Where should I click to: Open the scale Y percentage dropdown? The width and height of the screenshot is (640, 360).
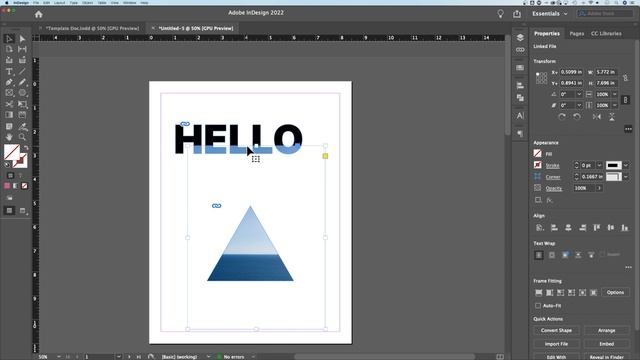615,105
